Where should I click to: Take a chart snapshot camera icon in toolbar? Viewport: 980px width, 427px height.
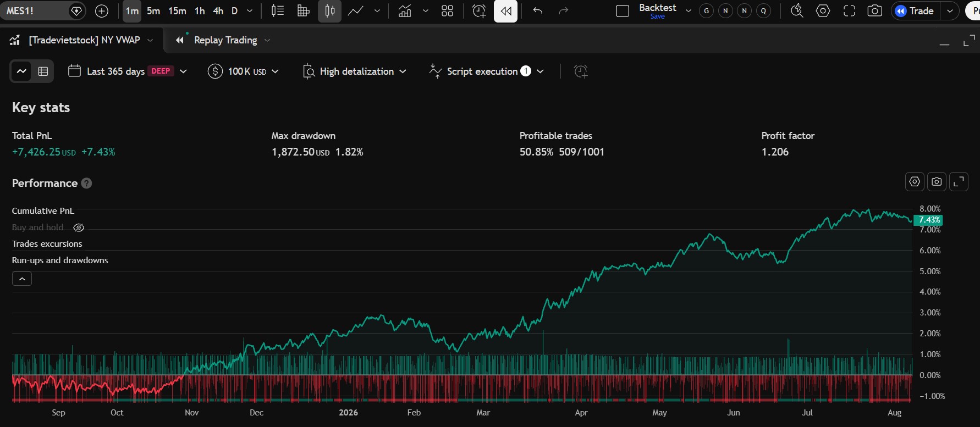pyautogui.click(x=874, y=11)
